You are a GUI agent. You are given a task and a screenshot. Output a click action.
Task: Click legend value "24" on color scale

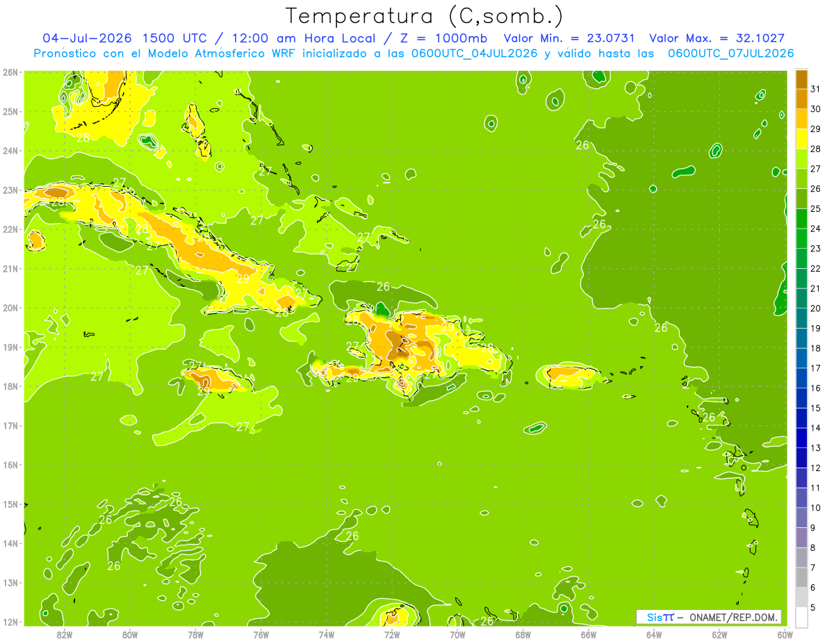[x=815, y=229]
